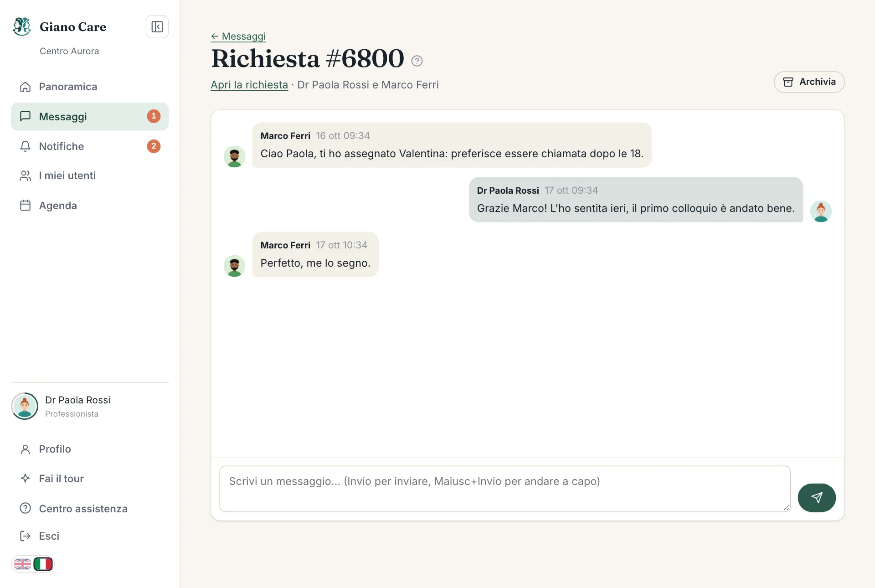Image resolution: width=875 pixels, height=588 pixels.
Task: Start Fai il tour
Action: click(90, 479)
